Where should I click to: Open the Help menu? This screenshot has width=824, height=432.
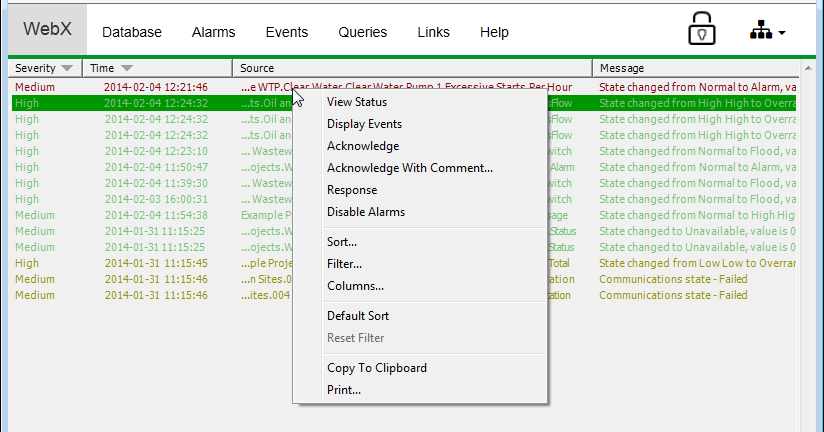pos(494,32)
